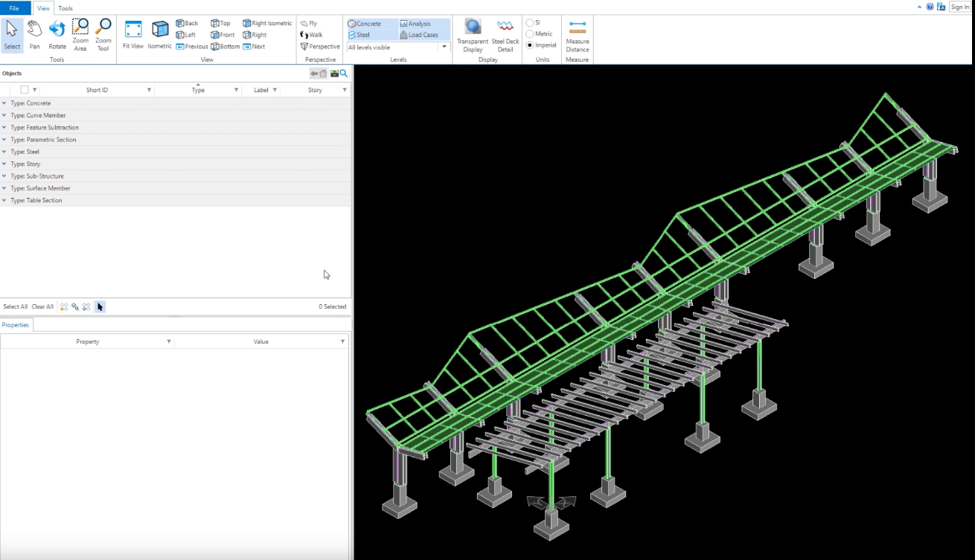
Task: Show the Front view
Action: click(223, 35)
